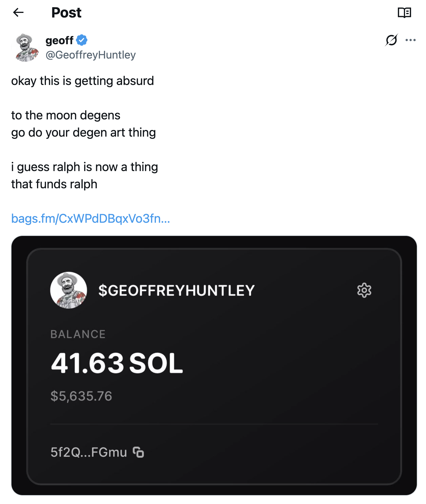Copy the wallet address with the copy icon
Screen dimensions: 426x504
tap(138, 452)
